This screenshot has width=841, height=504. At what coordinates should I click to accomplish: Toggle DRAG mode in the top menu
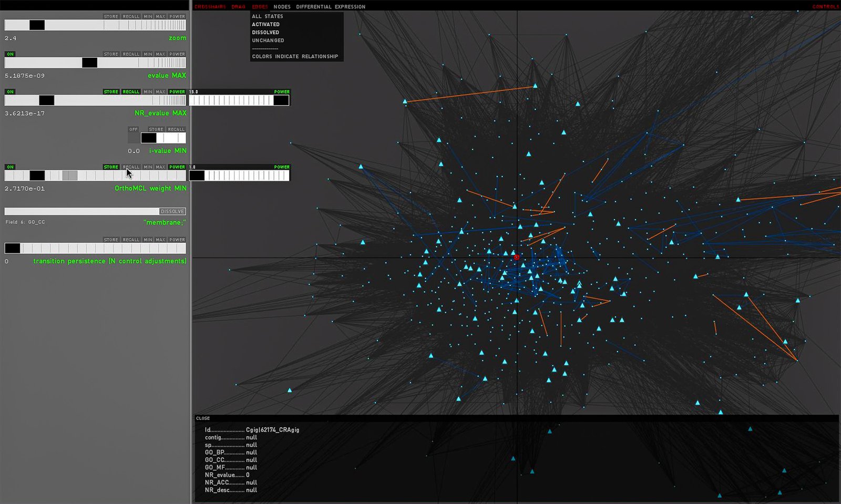tap(239, 7)
